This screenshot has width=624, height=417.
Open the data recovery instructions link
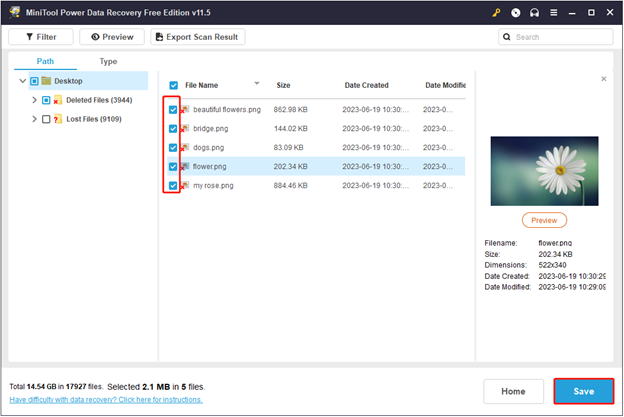pos(106,399)
